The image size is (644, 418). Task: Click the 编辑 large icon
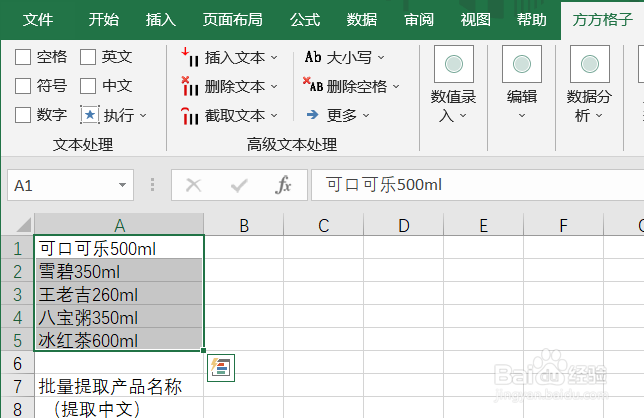pyautogui.click(x=522, y=64)
